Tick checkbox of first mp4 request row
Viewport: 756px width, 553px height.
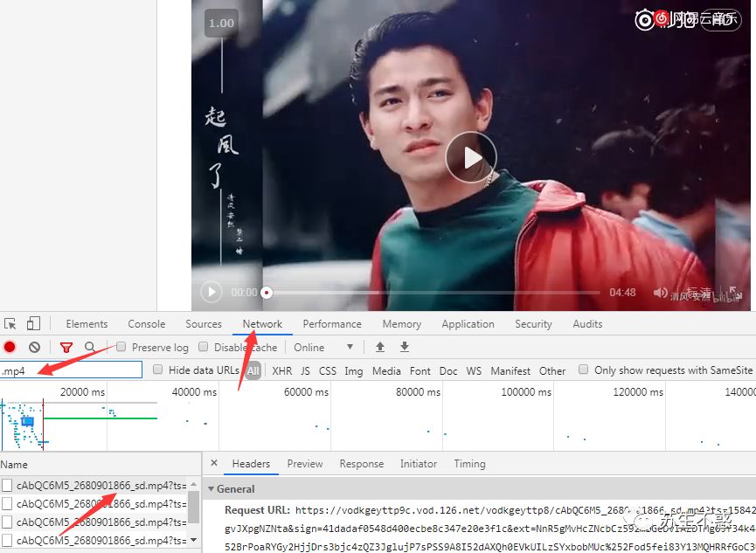click(7, 485)
